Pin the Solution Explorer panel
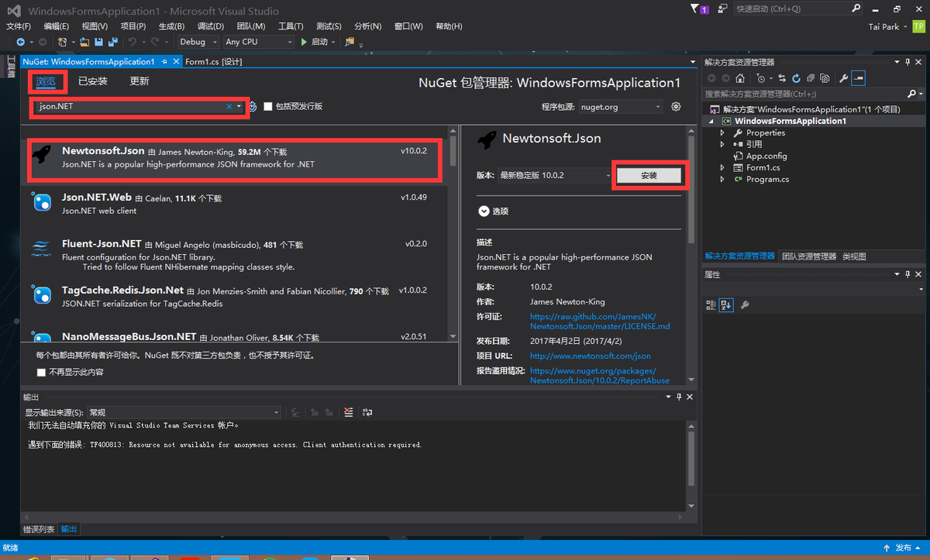This screenshot has width=930, height=560. point(908,62)
